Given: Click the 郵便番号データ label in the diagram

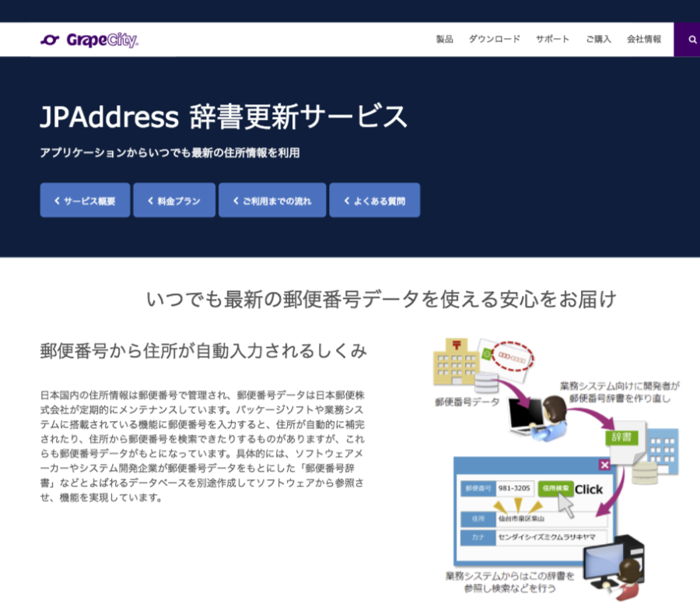Looking at the screenshot, I should (467, 402).
